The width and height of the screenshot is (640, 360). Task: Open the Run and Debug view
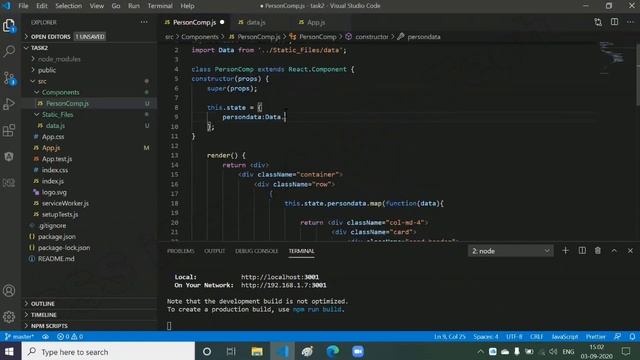[x=9, y=104]
